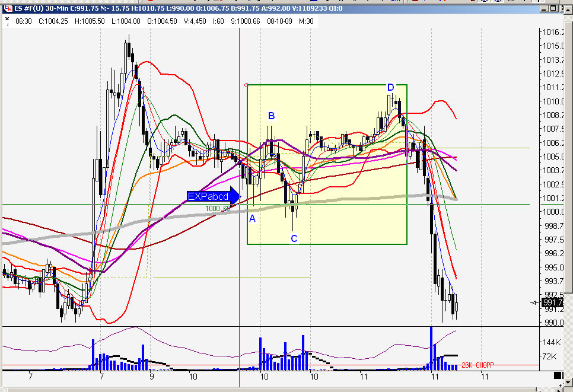Click the blue EXPabcd arrow label

(214, 196)
